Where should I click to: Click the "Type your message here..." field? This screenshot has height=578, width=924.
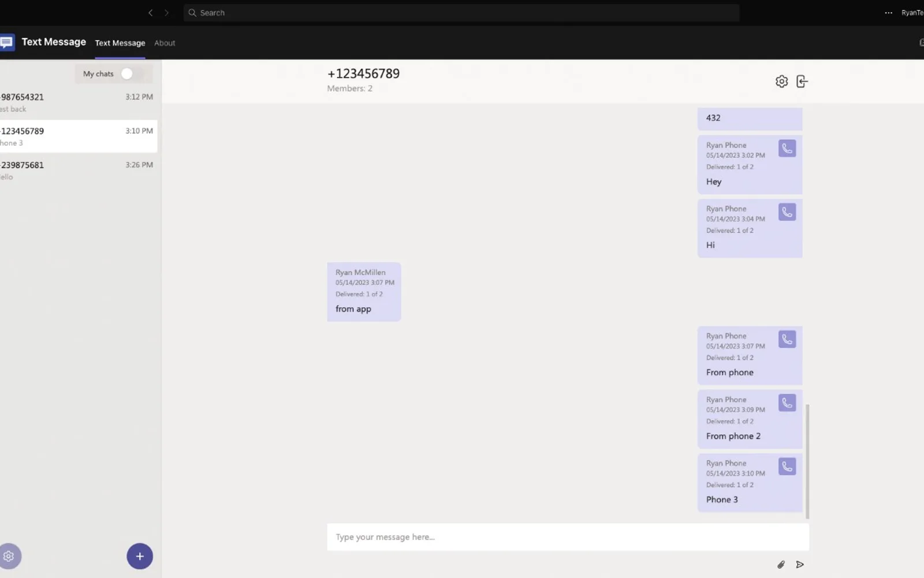pos(568,537)
